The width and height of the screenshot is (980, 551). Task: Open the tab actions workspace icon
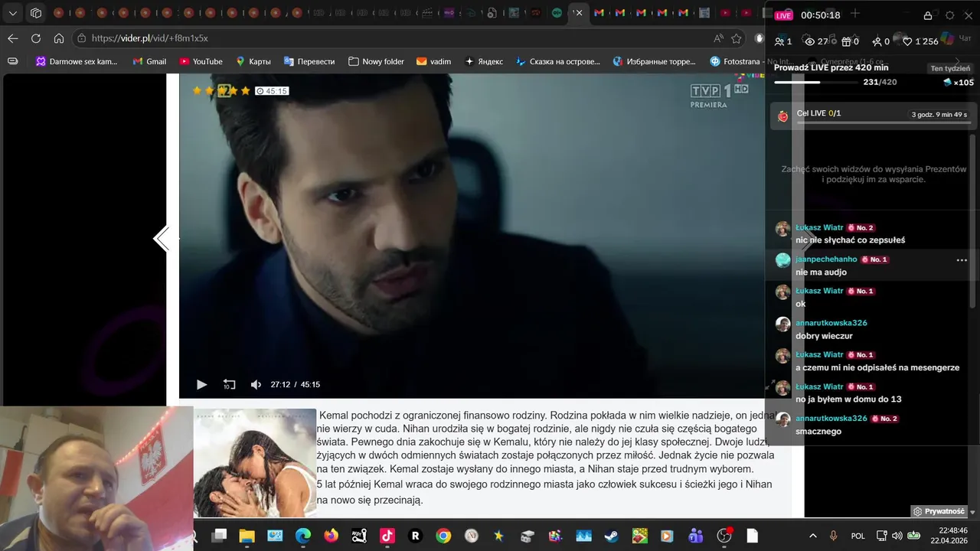[36, 13]
